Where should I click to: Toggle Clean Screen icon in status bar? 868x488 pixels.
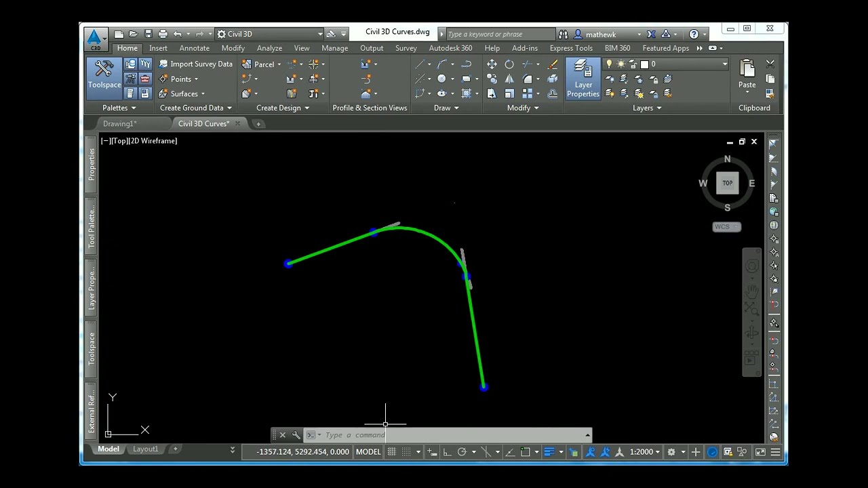tap(760, 452)
